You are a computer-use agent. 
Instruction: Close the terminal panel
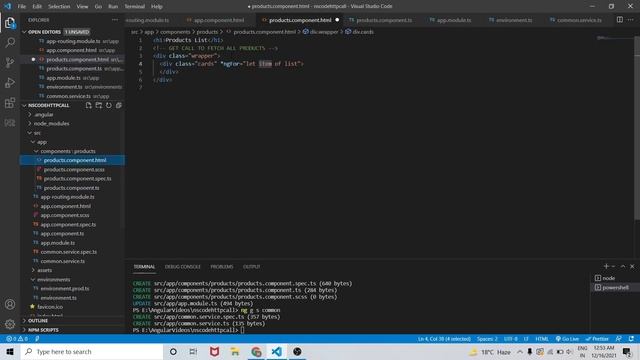pos(632,266)
